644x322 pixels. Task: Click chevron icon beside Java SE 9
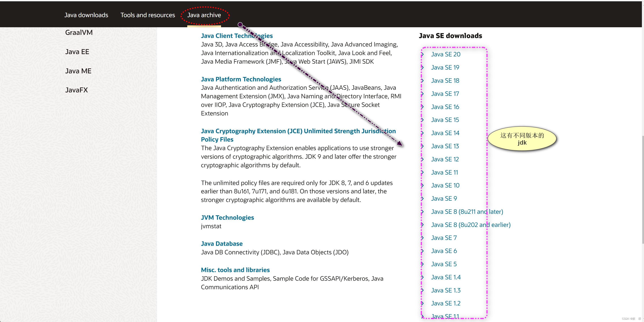pos(423,199)
